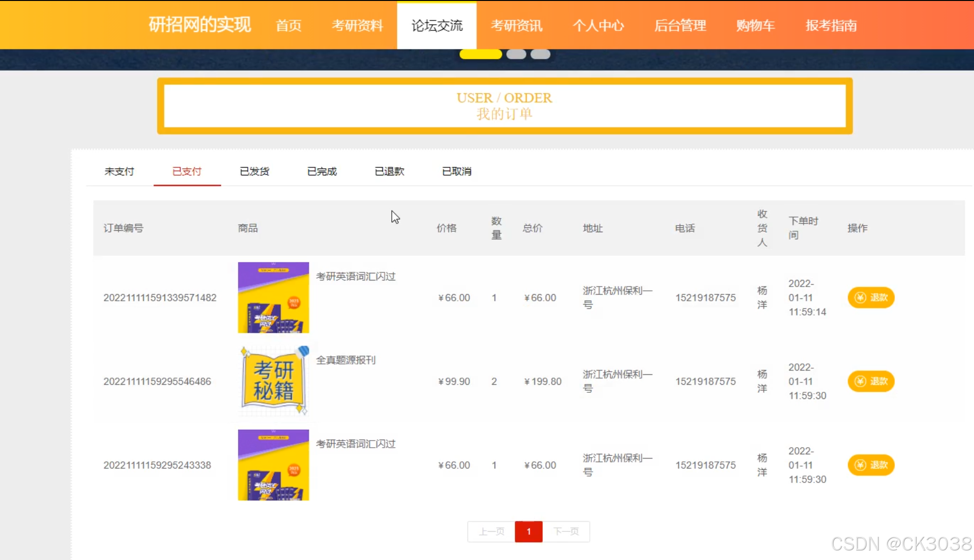974x560 pixels.
Task: Click refund button for 全真题源报刊 order
Action: [871, 381]
